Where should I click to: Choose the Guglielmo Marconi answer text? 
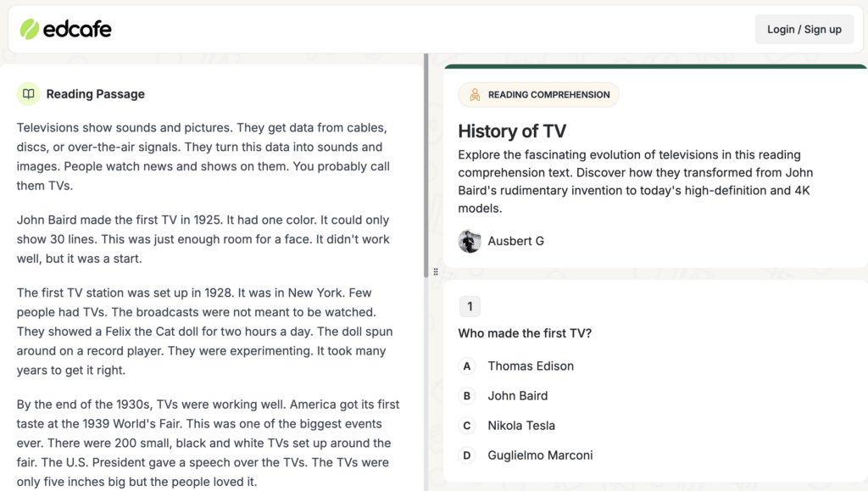click(x=540, y=455)
